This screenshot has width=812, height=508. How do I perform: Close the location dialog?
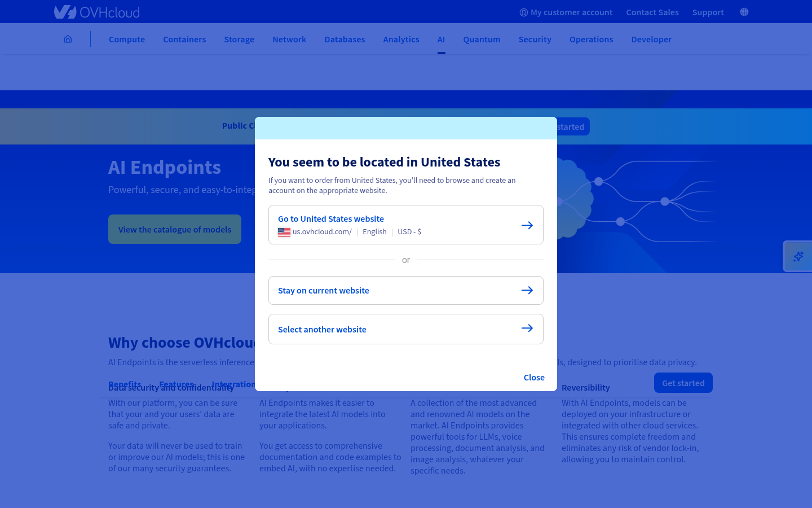(534, 378)
